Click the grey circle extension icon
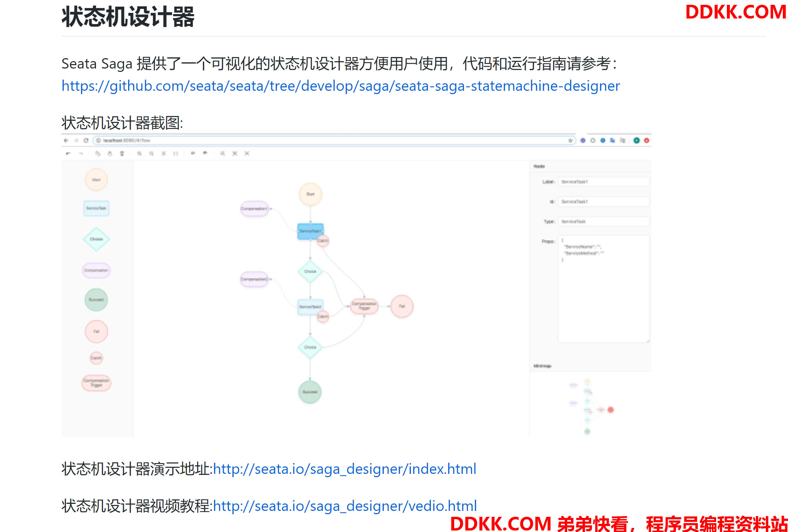Image resolution: width=788 pixels, height=532 pixels. click(x=593, y=140)
